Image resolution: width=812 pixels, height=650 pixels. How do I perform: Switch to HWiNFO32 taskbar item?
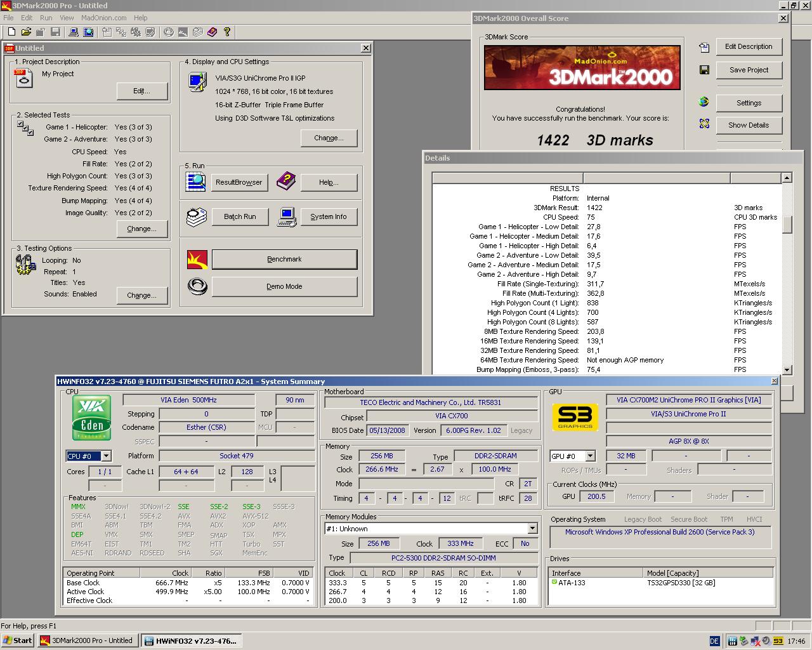(191, 640)
